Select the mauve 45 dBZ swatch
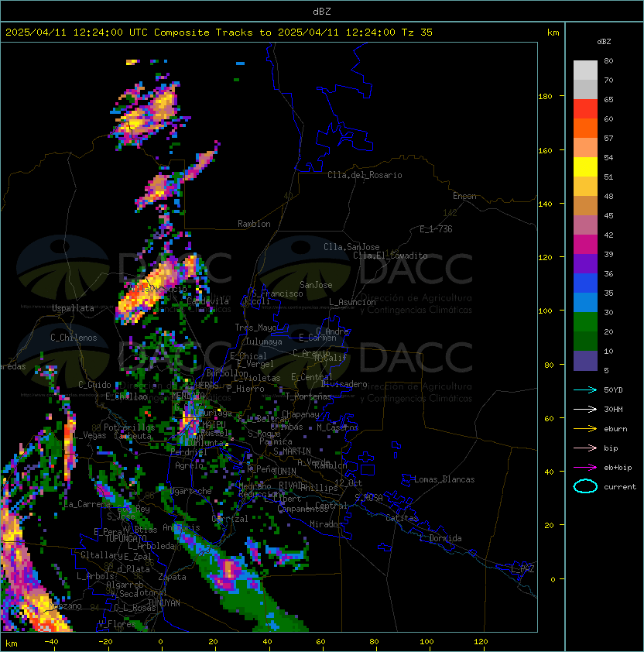The width and height of the screenshot is (644, 652). pos(585,225)
